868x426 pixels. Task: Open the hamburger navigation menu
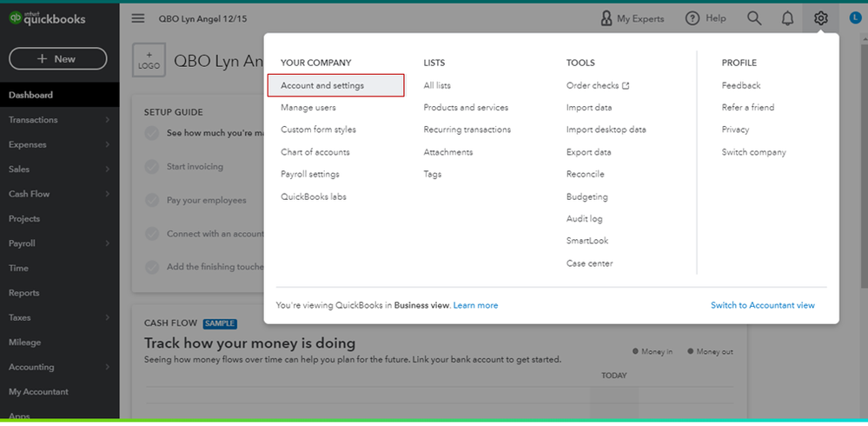tap(138, 18)
